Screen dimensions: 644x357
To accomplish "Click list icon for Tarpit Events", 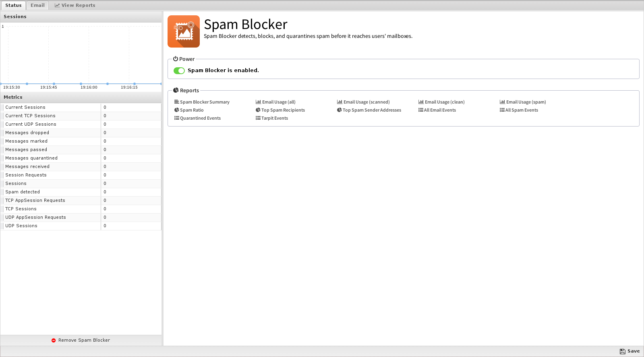I will [258, 118].
